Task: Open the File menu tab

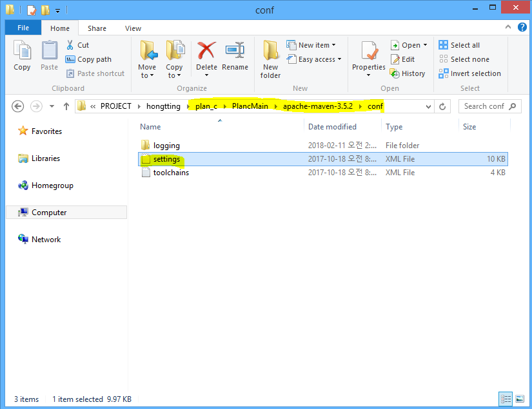Action: point(23,28)
